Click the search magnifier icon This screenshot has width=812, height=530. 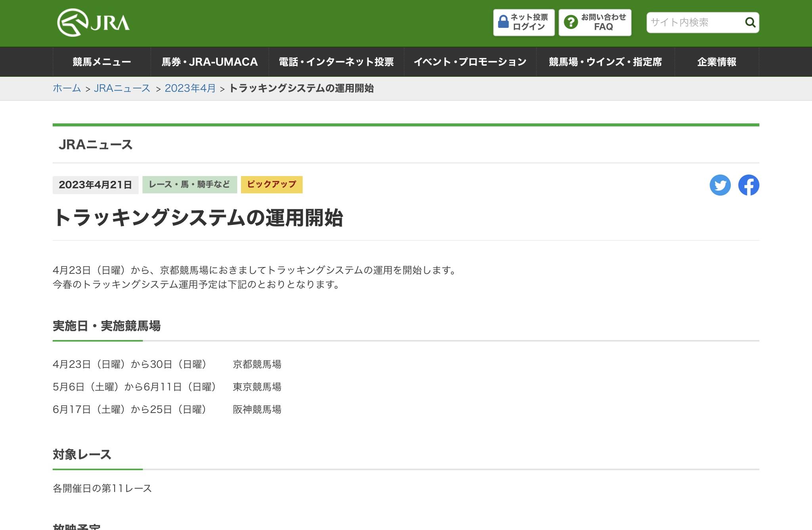point(750,22)
